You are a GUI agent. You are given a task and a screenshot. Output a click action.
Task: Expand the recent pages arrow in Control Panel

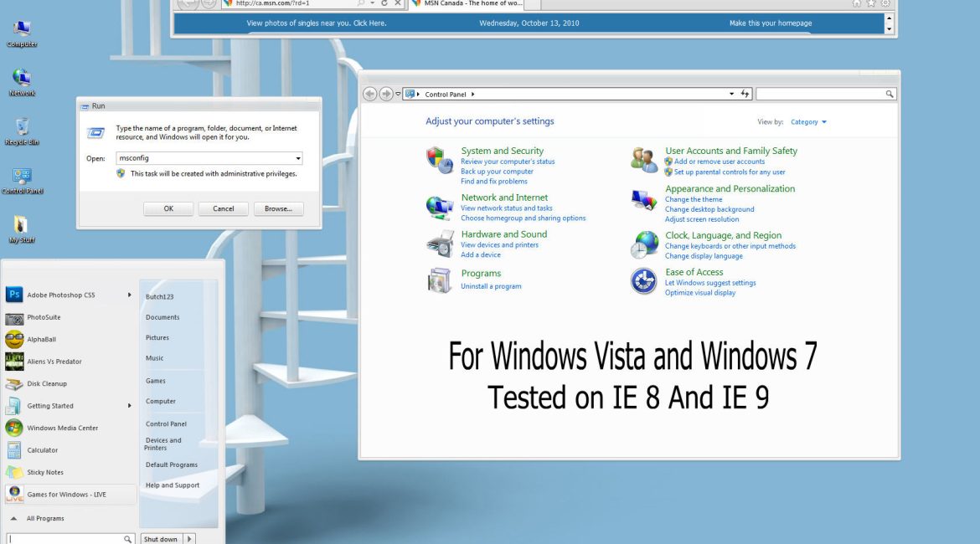(398, 94)
